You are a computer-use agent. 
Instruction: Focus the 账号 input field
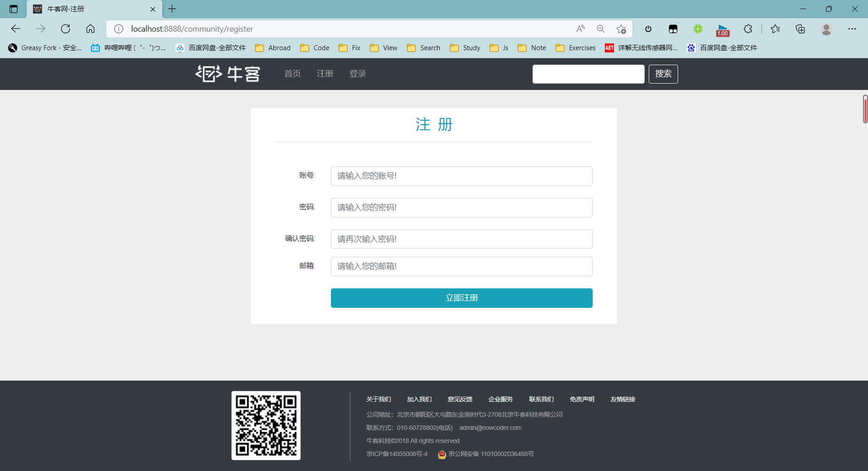pyautogui.click(x=462, y=176)
